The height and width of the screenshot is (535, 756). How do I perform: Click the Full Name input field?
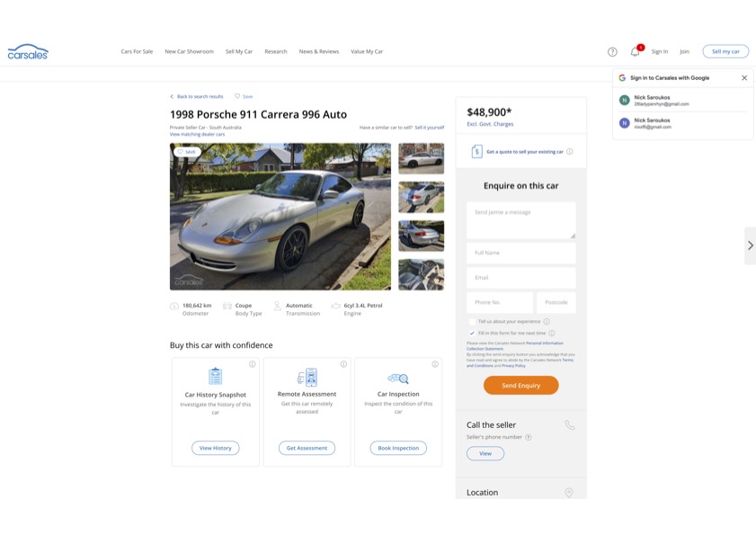coord(520,253)
